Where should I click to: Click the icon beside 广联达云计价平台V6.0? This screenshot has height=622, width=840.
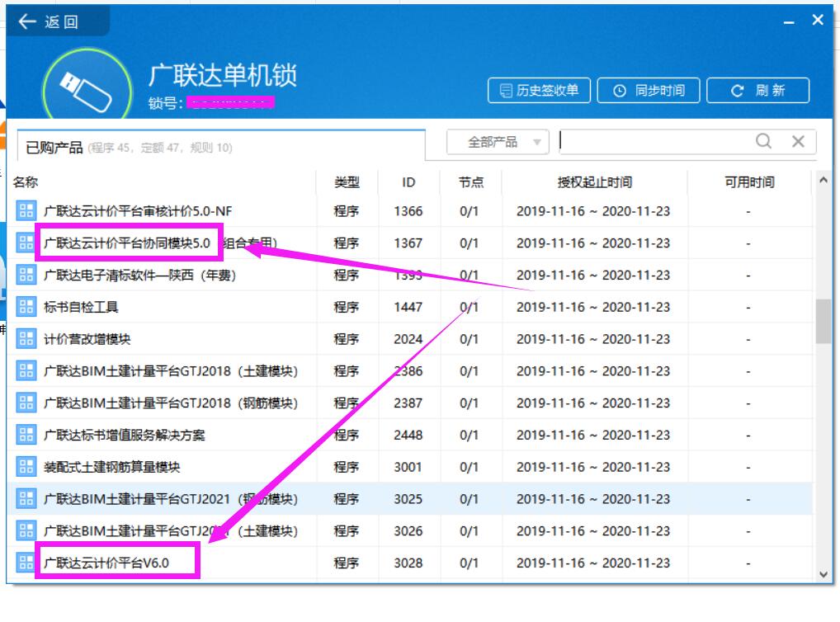26,563
